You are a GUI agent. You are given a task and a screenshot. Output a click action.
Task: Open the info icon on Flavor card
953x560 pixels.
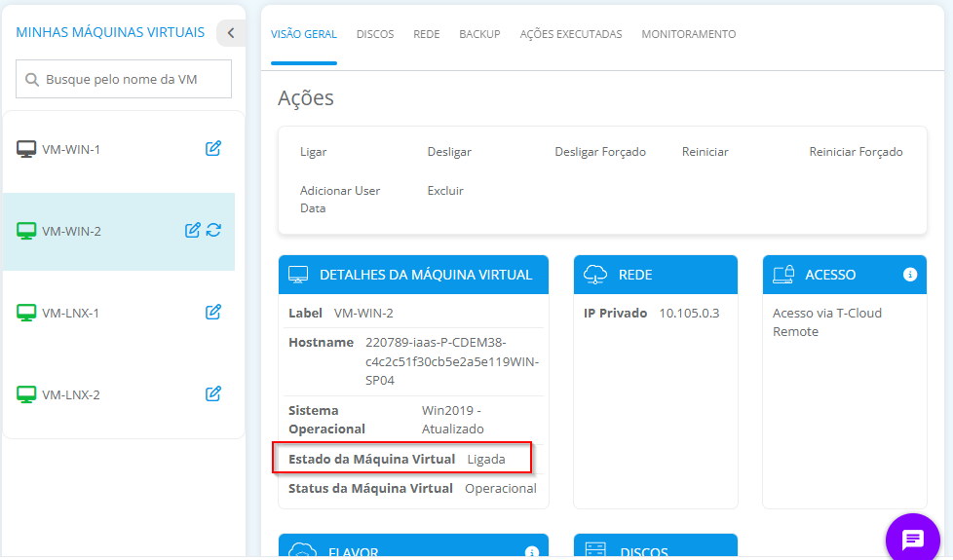(532, 553)
